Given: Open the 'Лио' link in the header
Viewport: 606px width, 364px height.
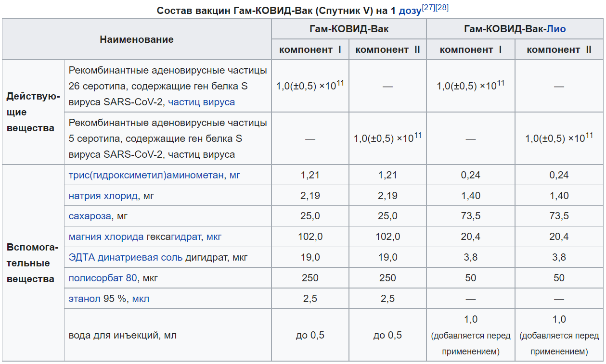Looking at the screenshot, I should (556, 29).
